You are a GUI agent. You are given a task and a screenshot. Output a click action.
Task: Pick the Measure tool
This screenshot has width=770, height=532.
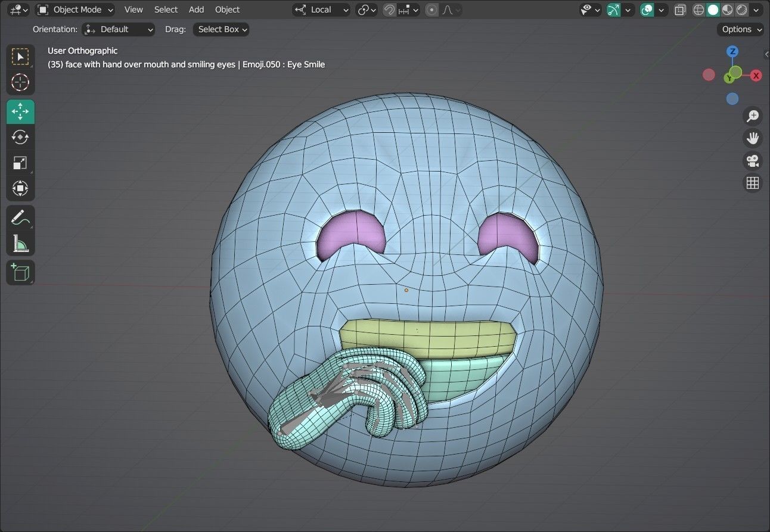(20, 244)
